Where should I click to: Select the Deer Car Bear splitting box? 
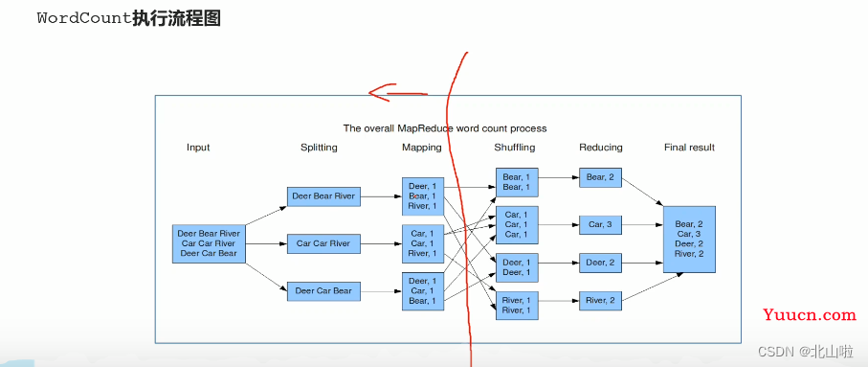coord(323,291)
